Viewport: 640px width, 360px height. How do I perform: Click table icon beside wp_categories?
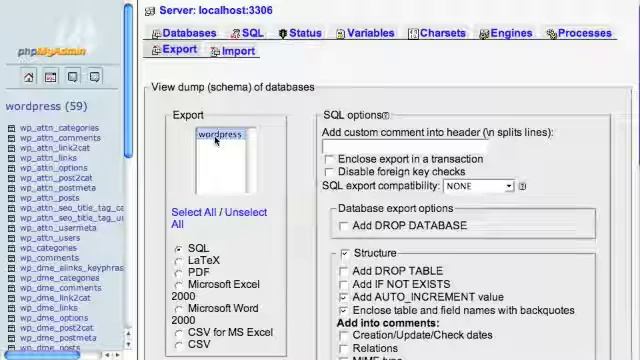click(x=11, y=248)
